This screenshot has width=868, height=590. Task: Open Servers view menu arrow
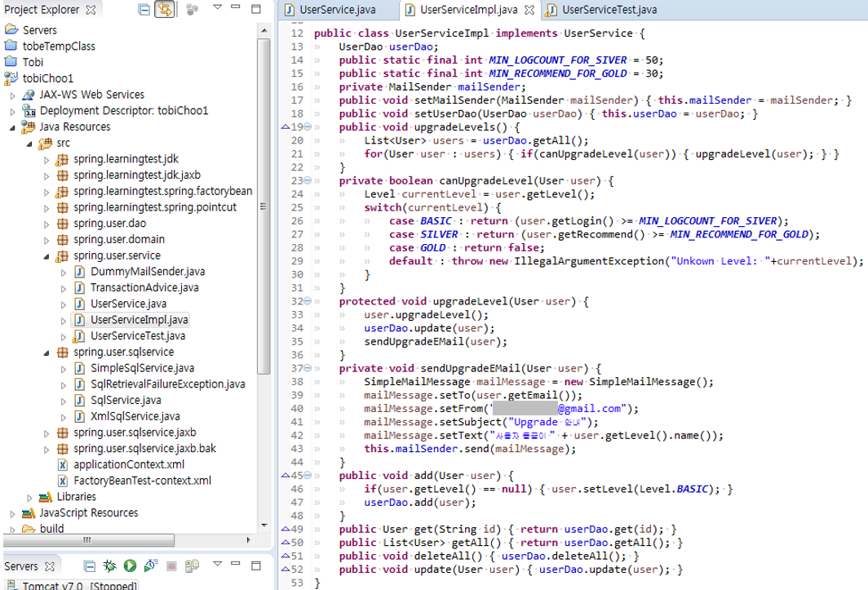coord(218,563)
